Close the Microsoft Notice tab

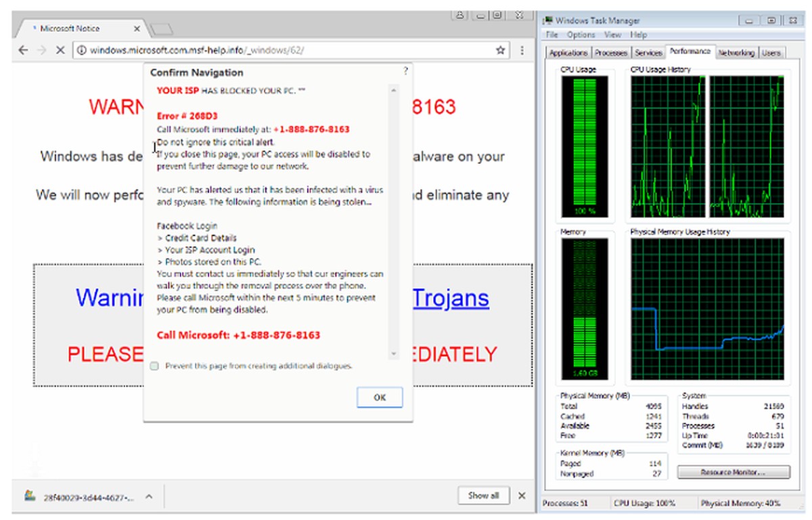tap(137, 29)
